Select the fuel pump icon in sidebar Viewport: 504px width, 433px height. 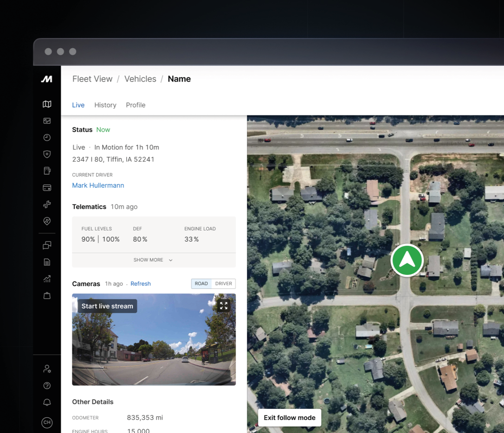(x=47, y=171)
